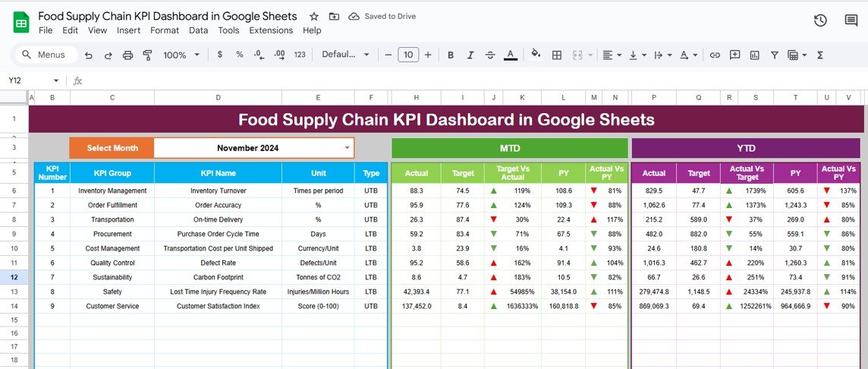The image size is (868, 369).
Task: Click the MTD header cell
Action: click(510, 149)
